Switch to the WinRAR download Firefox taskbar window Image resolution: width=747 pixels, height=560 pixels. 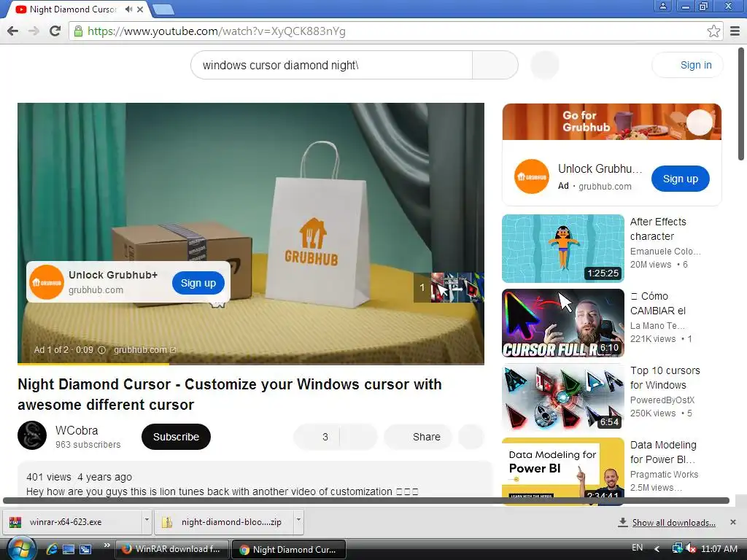pos(172,549)
